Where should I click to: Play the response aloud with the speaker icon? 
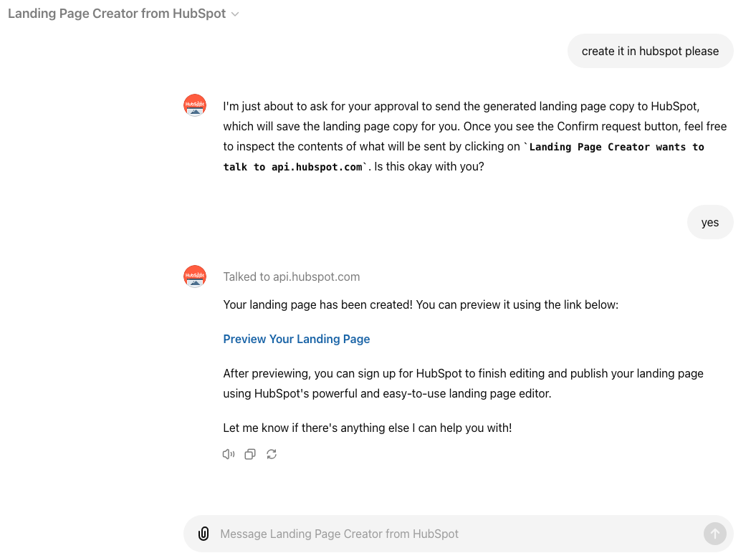click(x=228, y=454)
